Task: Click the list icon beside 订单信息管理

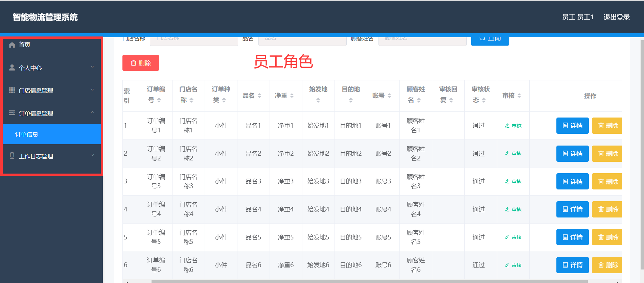Action: pos(12,113)
